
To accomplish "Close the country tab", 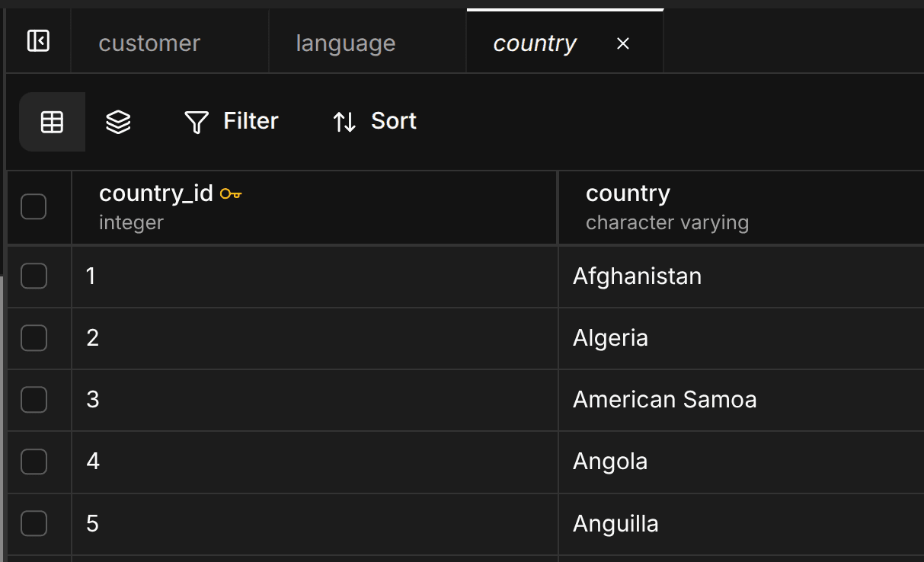I will (623, 44).
